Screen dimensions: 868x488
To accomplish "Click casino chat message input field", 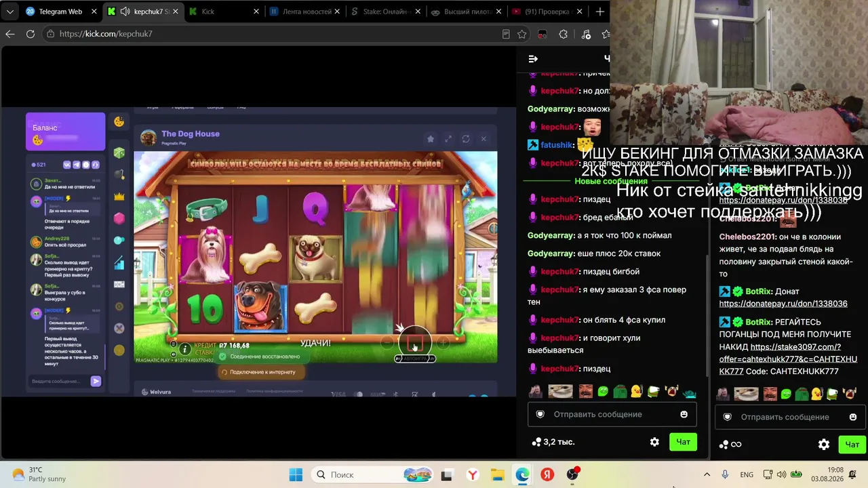I will click(60, 382).
